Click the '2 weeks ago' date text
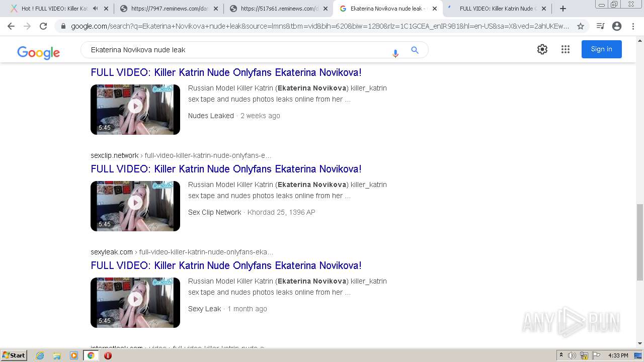The width and height of the screenshot is (644, 362). (x=260, y=116)
